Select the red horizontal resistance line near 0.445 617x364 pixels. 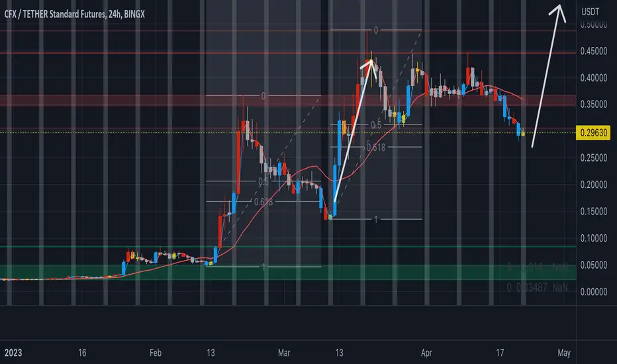tap(288, 53)
